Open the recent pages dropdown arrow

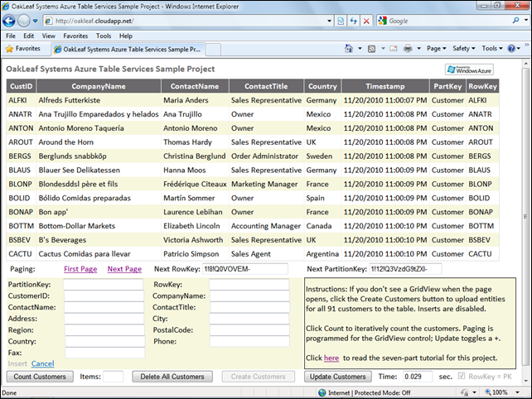(36, 21)
